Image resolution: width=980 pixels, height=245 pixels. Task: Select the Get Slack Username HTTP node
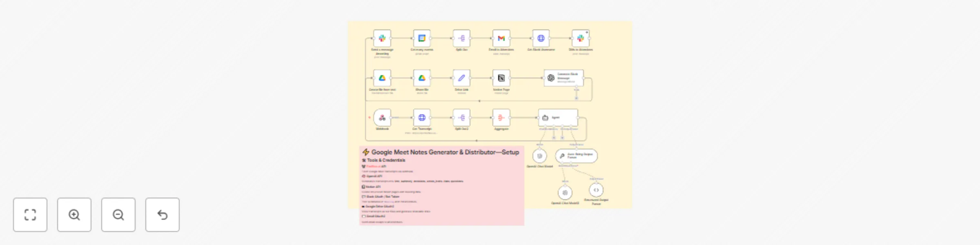(541, 38)
